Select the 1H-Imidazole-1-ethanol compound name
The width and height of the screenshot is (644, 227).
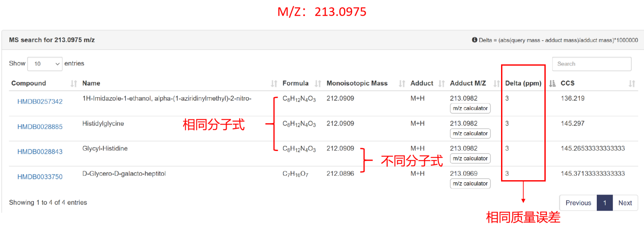pos(167,98)
